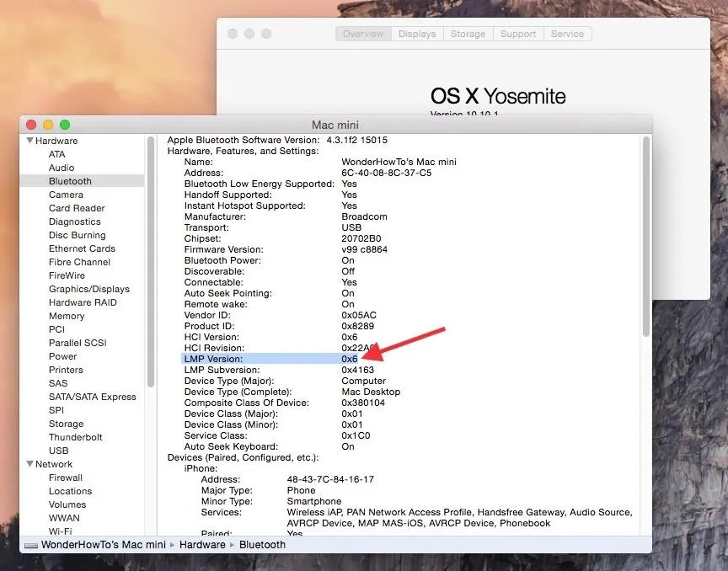Open Support tab in About window
Image resolution: width=728 pixels, height=571 pixels.
point(518,34)
